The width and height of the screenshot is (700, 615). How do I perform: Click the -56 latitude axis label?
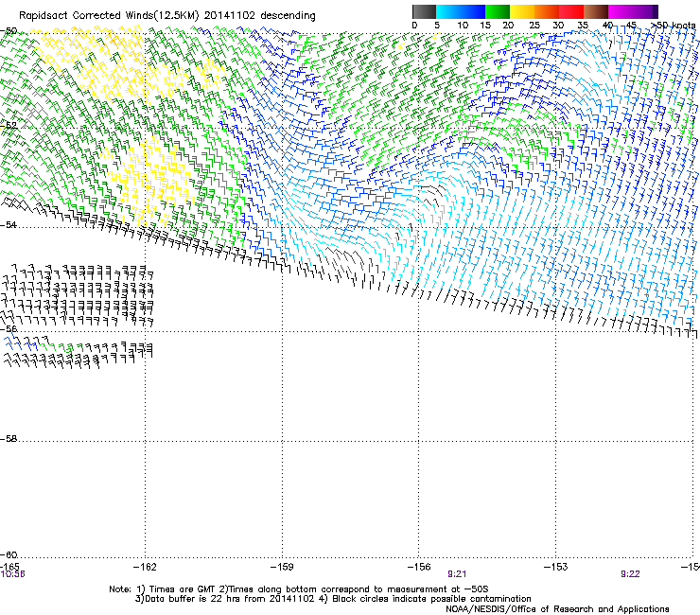[9, 328]
